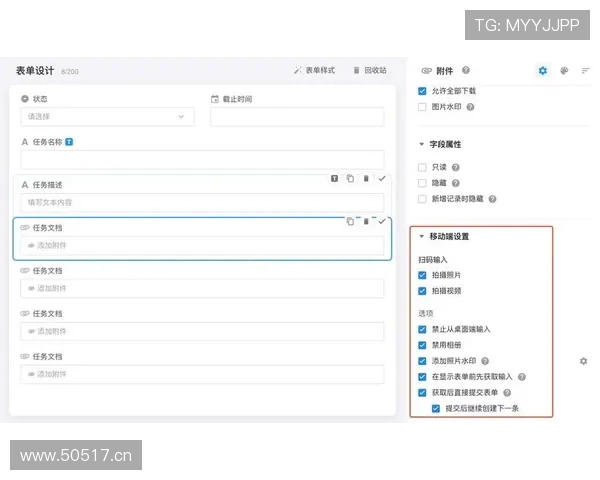The image size is (600, 480).
Task: Collapse the 字段属性 section
Action: pyautogui.click(x=421, y=144)
